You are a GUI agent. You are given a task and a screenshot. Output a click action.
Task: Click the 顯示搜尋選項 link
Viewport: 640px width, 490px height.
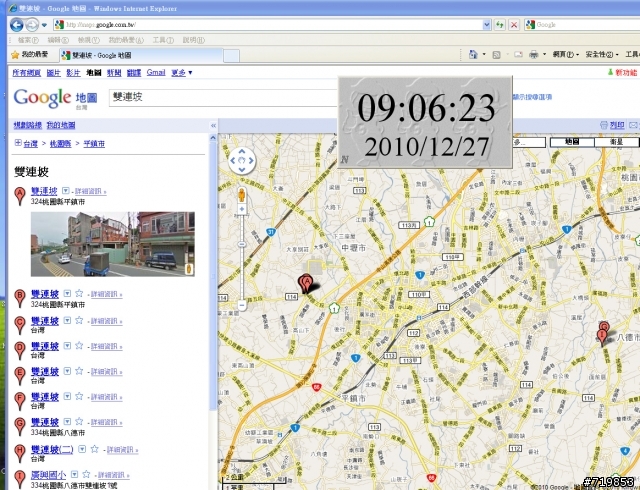point(532,97)
